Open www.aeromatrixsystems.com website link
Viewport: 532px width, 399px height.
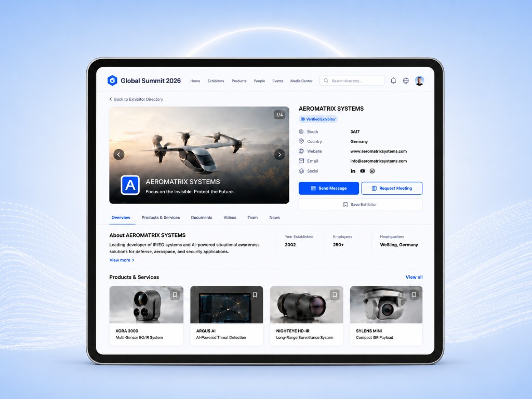click(378, 151)
